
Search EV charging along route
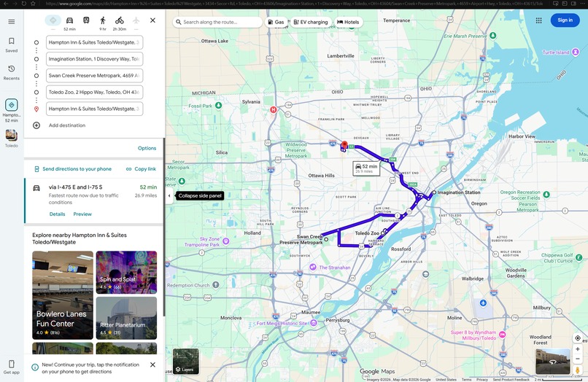(311, 22)
